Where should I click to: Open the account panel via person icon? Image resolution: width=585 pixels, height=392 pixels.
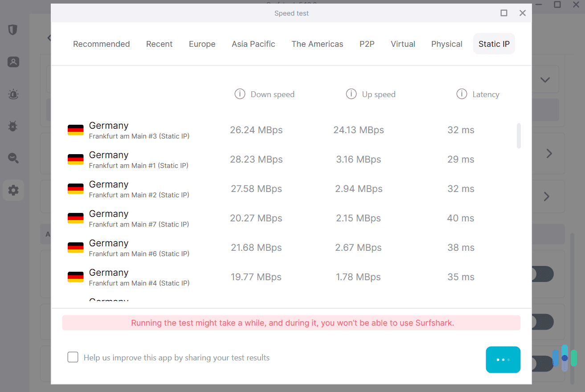coord(13,62)
